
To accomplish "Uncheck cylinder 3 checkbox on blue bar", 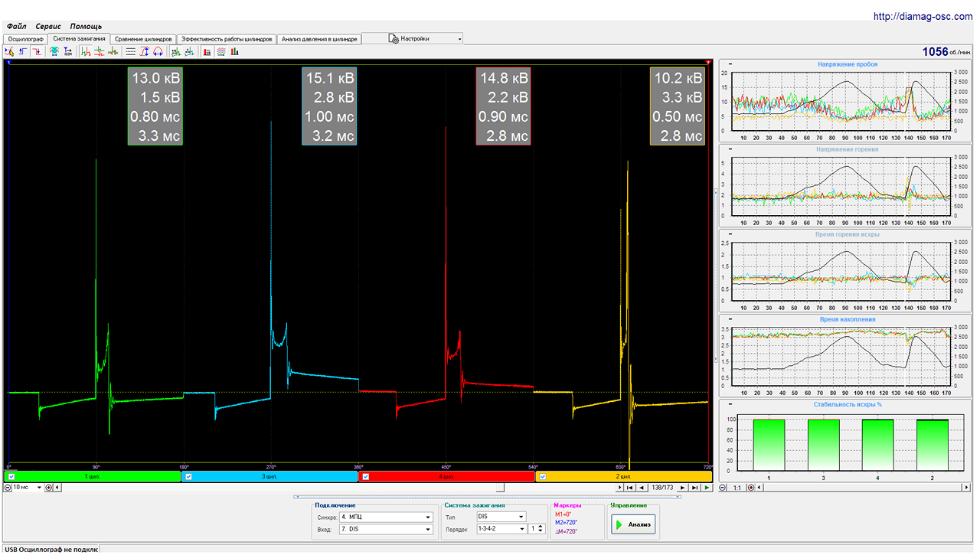I will pyautogui.click(x=189, y=476).
